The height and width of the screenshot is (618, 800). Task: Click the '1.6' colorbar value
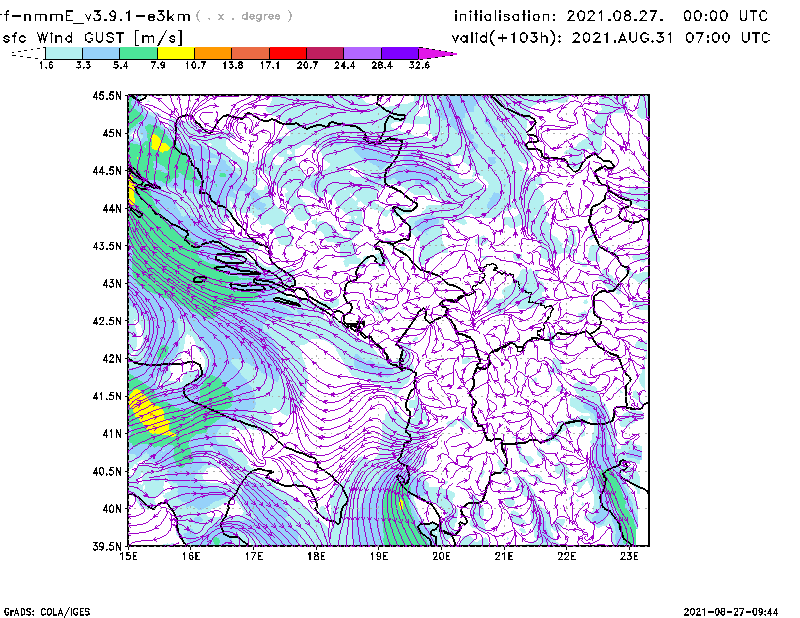(46, 65)
